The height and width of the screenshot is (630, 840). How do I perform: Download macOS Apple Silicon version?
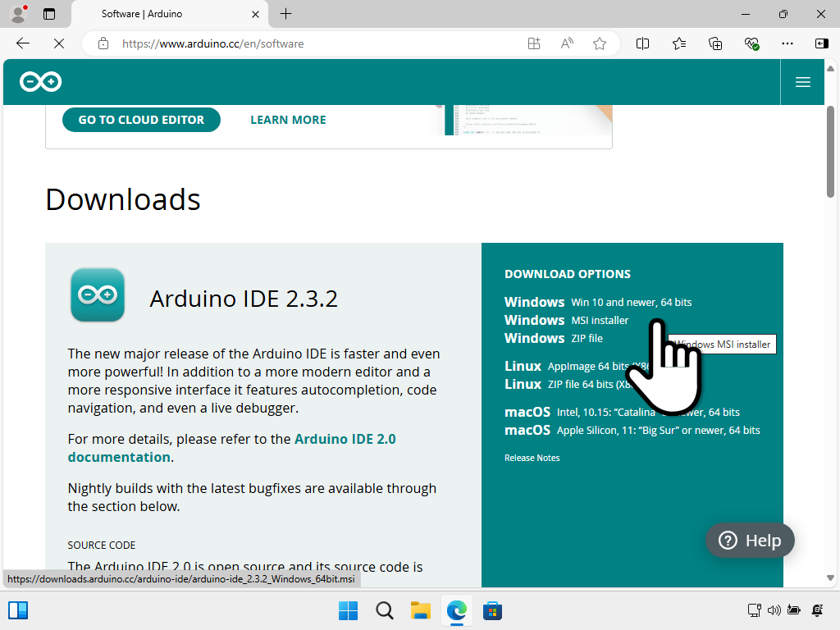tap(632, 430)
